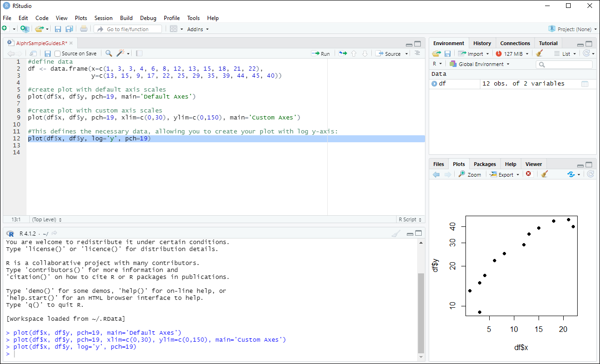Image resolution: width=600 pixels, height=364 pixels.
Task: Zoom the plot in the Plots pane
Action: [470, 174]
